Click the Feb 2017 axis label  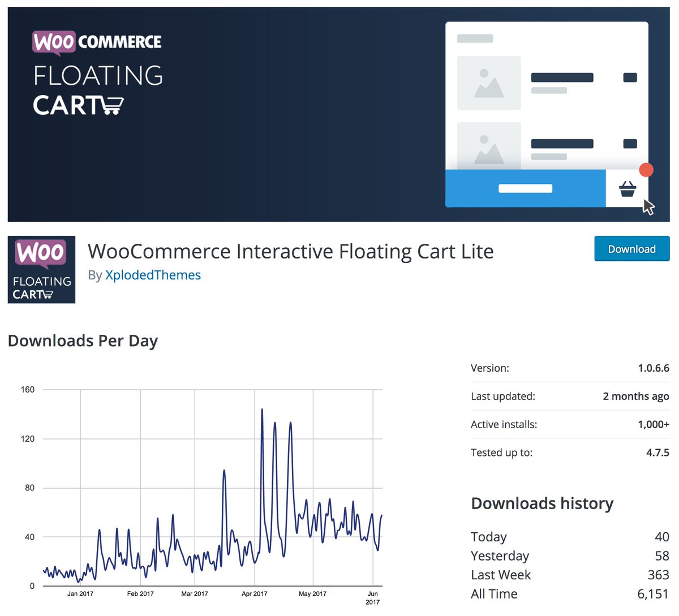(x=140, y=594)
